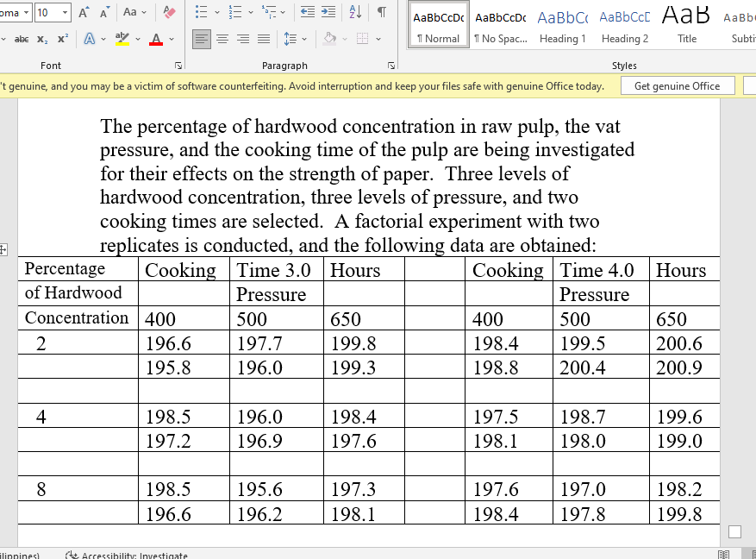756x559 pixels.
Task: Open line and paragraph spacing options
Action: 291,39
